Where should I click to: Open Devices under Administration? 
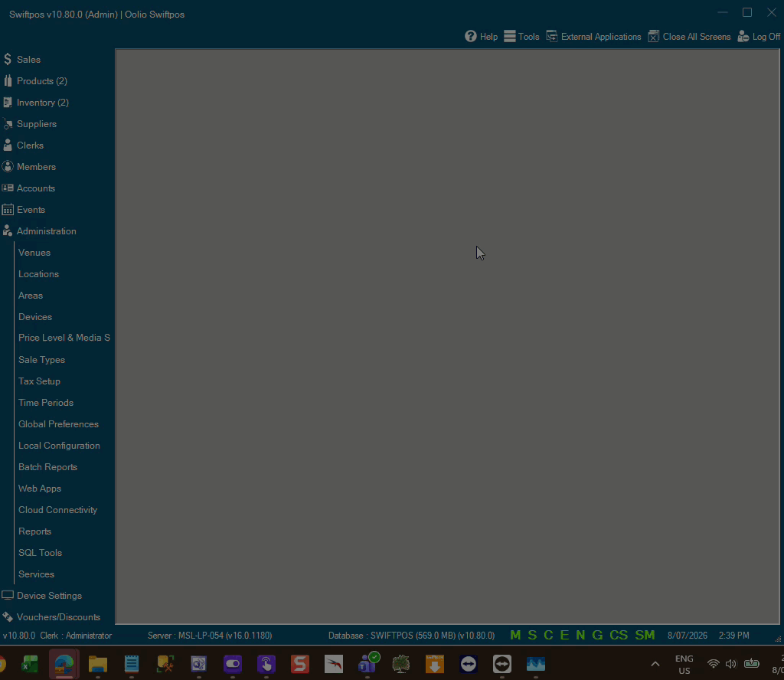point(35,316)
